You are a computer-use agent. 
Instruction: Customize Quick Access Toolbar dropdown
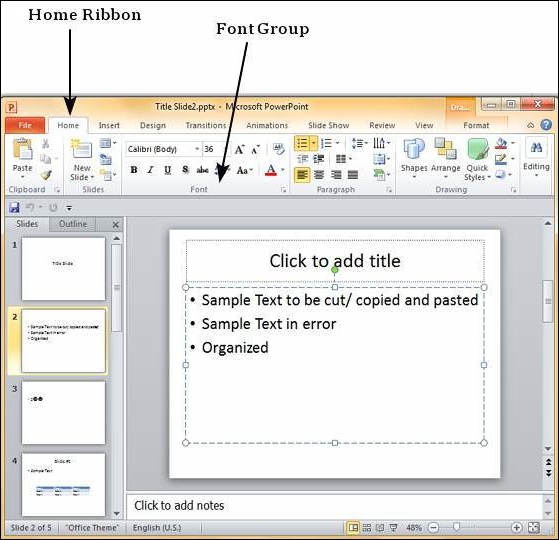tap(69, 208)
